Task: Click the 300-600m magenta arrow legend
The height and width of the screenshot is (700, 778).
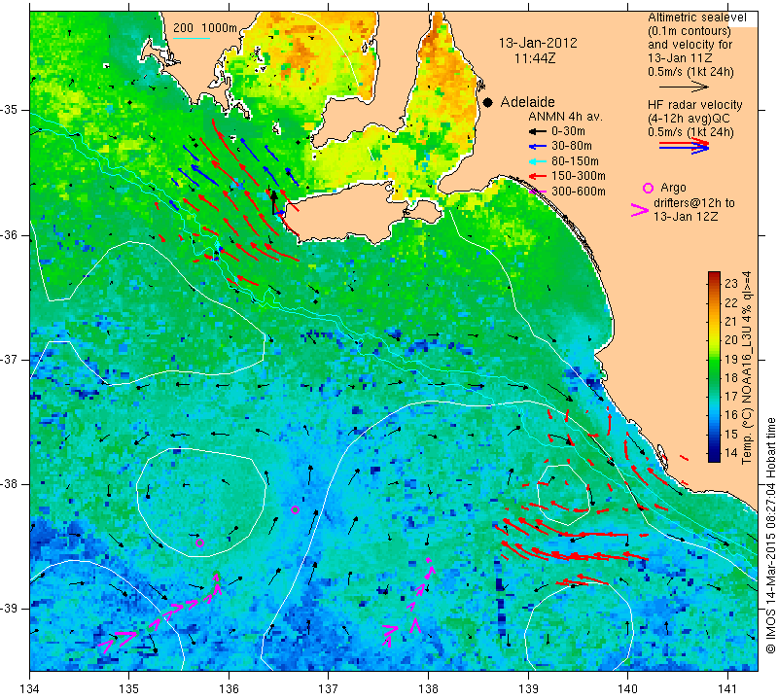Action: pyautogui.click(x=537, y=192)
